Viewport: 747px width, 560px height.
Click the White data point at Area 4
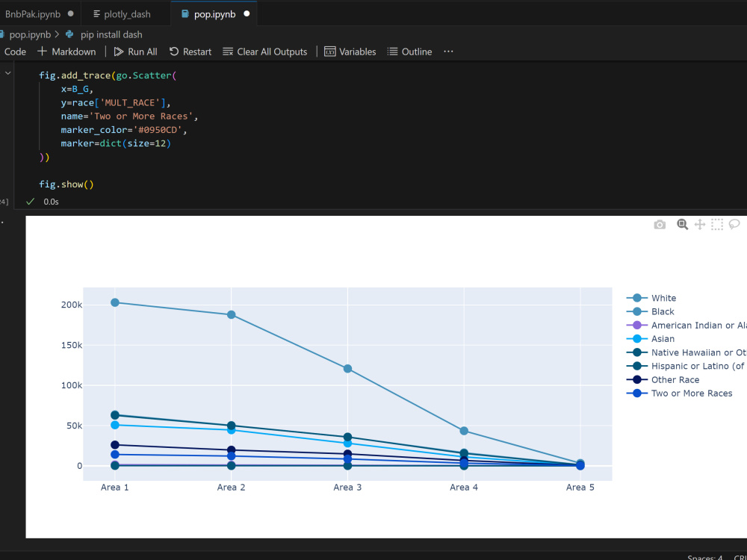click(464, 431)
